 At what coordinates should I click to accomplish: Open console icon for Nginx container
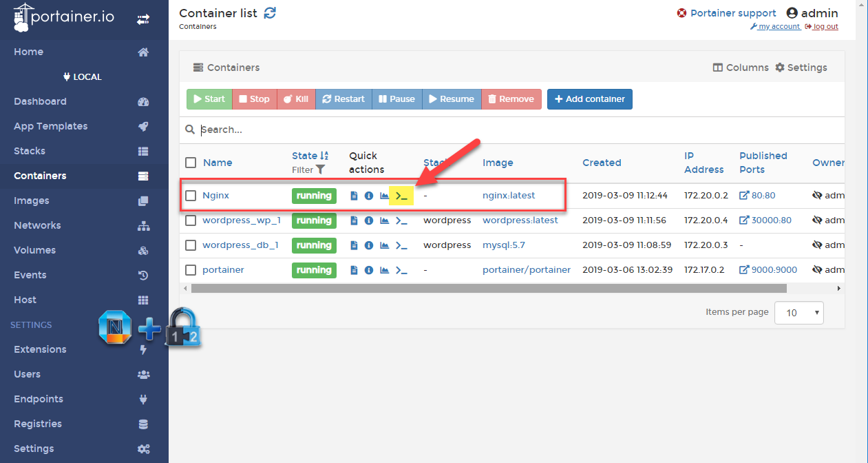pos(402,196)
